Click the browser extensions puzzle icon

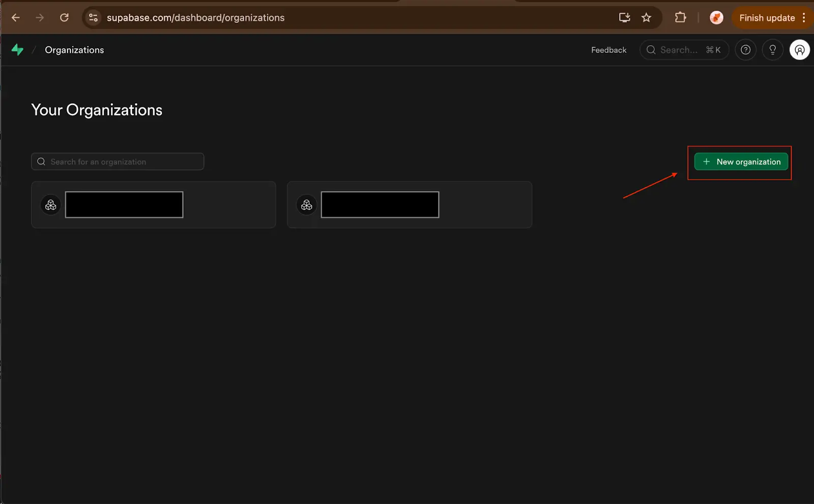(x=680, y=17)
